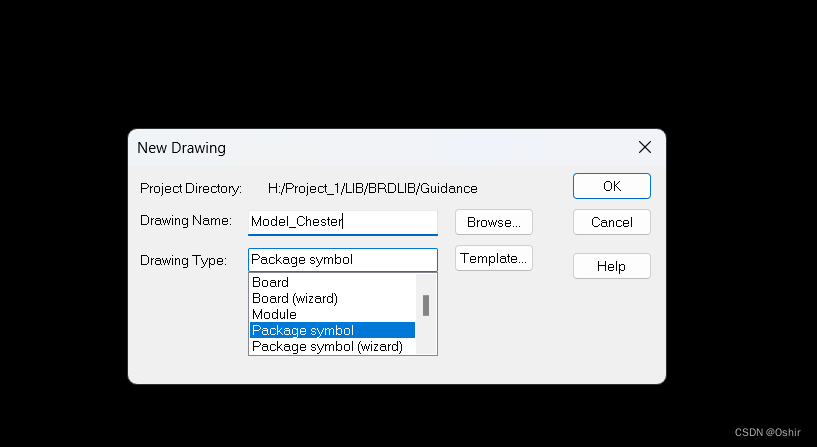Screen dimensions: 817x447
Task: Click the Drawing Name label
Action: click(186, 220)
